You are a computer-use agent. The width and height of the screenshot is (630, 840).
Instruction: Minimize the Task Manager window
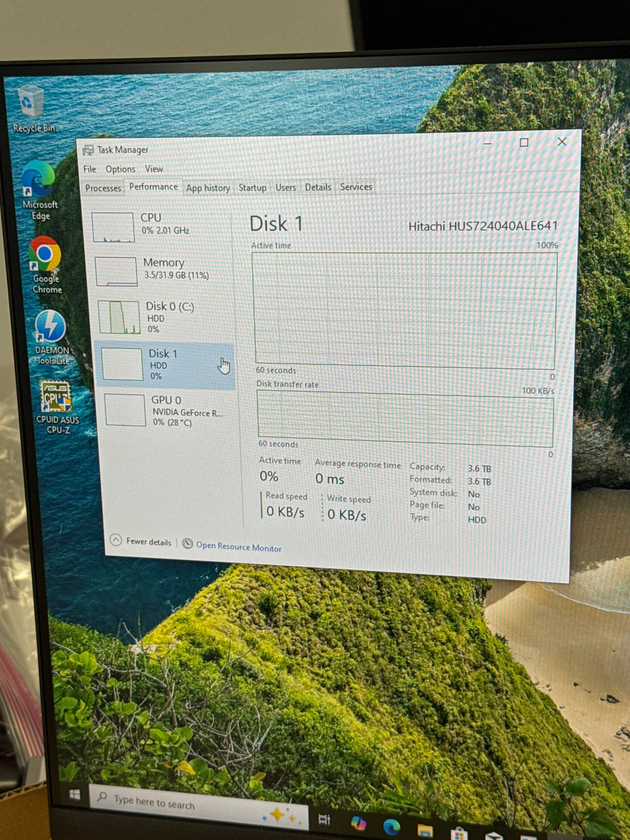[x=488, y=143]
